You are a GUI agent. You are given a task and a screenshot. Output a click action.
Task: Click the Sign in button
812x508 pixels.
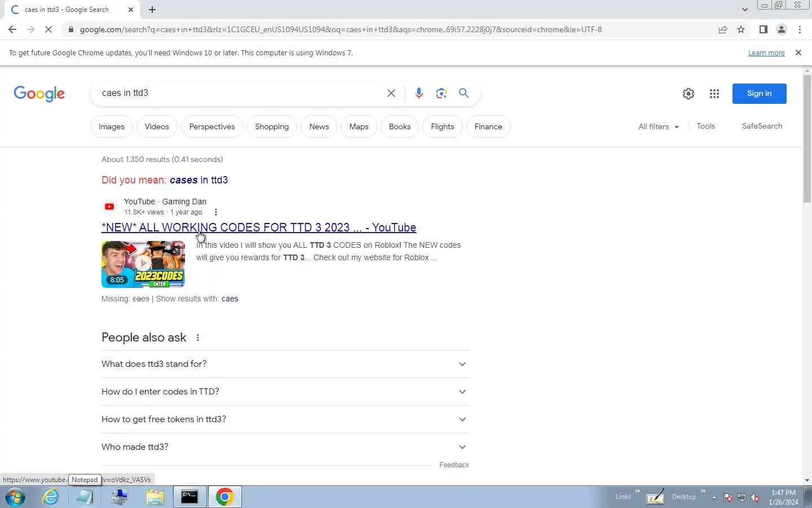point(759,94)
